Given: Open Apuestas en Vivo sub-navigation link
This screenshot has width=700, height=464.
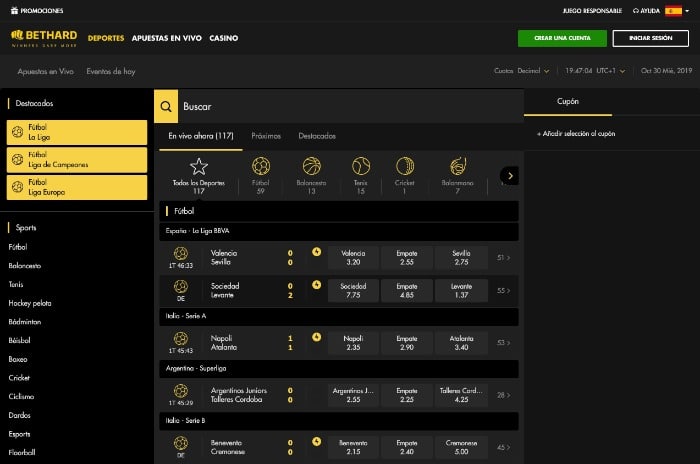Looking at the screenshot, I should click(x=46, y=71).
